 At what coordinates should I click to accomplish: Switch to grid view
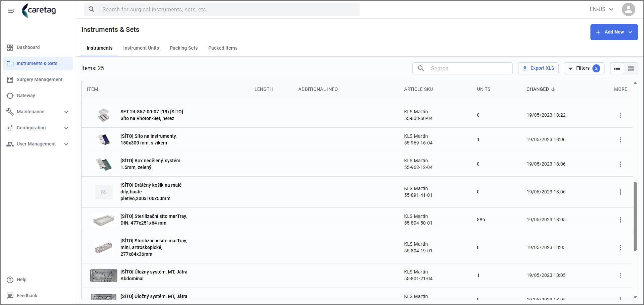(x=631, y=68)
